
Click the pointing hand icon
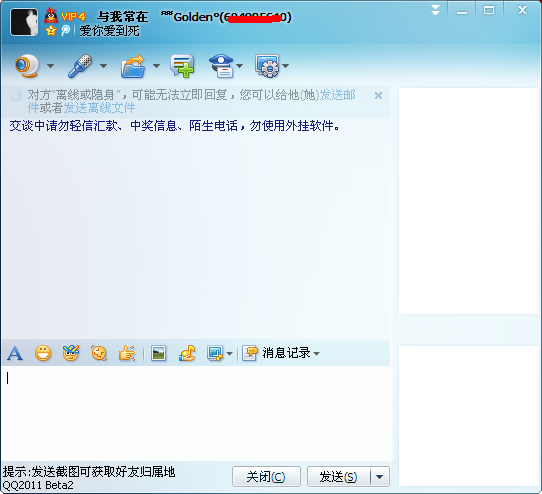pyautogui.click(x=127, y=353)
